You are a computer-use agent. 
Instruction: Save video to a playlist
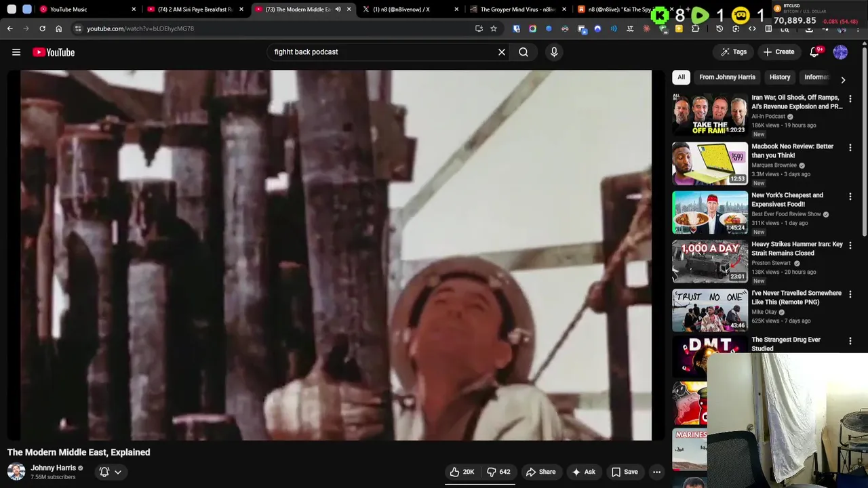pyautogui.click(x=625, y=472)
